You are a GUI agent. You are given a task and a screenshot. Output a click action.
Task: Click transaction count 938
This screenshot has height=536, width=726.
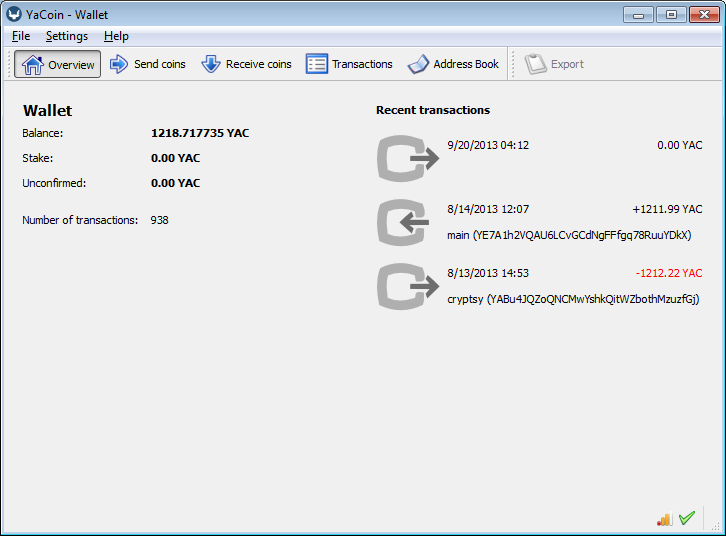159,220
